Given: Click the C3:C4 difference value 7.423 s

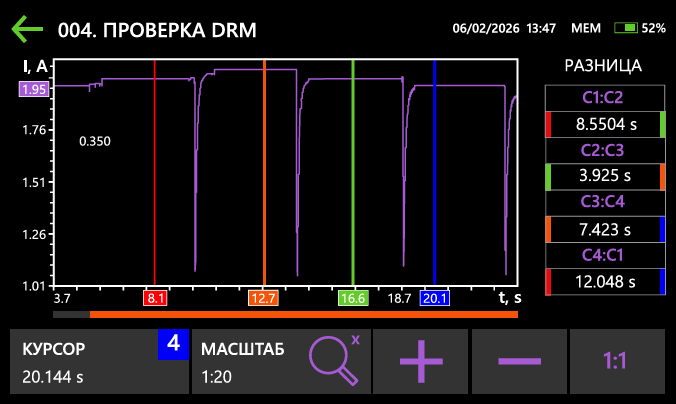Looking at the screenshot, I should (x=605, y=229).
